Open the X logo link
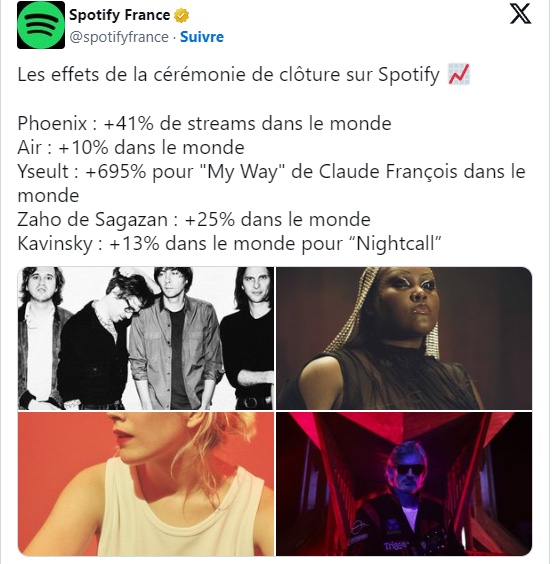Screen dimensions: 552x564 [520, 14]
